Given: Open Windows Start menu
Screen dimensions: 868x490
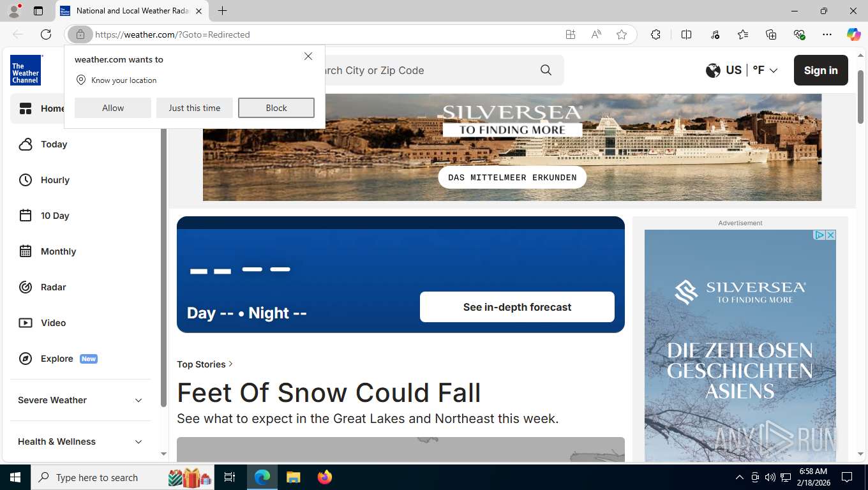Looking at the screenshot, I should [x=15, y=477].
